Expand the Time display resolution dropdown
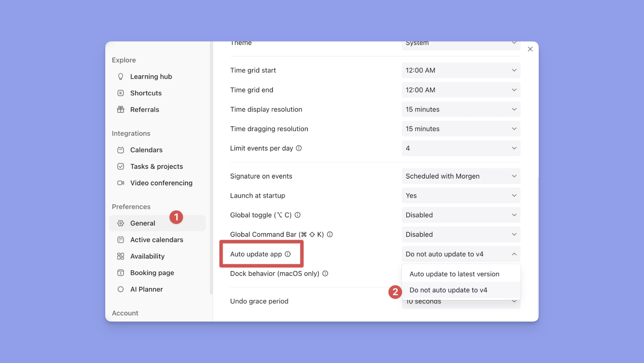This screenshot has width=644, height=363. [x=461, y=110]
